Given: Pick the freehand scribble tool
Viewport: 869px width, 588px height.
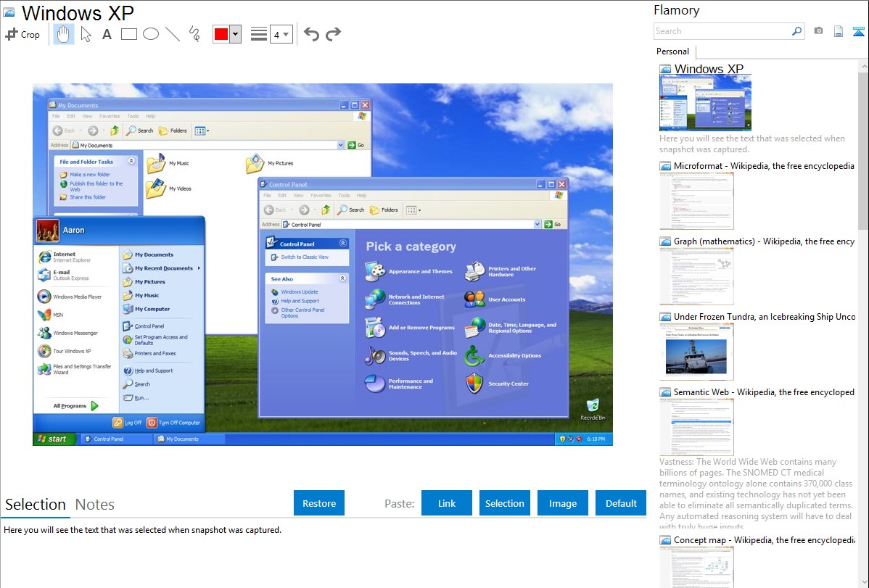Looking at the screenshot, I should (x=194, y=34).
